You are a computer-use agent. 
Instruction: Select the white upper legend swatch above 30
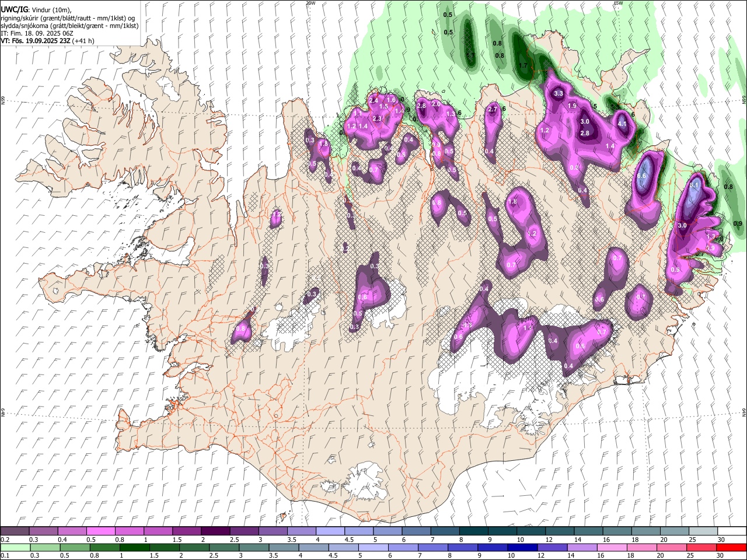[732, 531]
